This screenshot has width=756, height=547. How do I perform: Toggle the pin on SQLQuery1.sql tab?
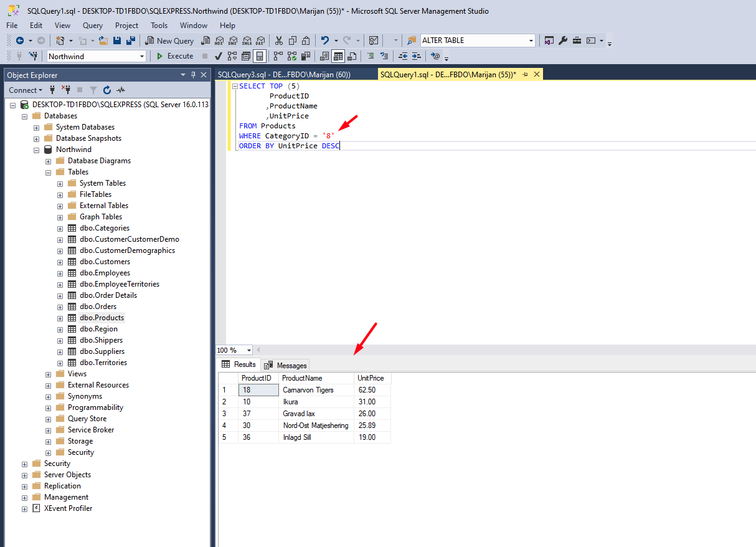tap(525, 74)
